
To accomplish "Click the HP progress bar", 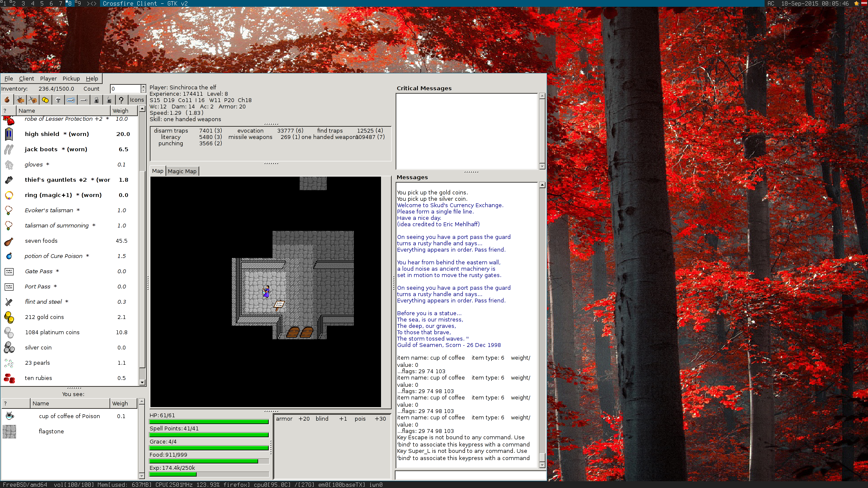I will click(x=209, y=421).
